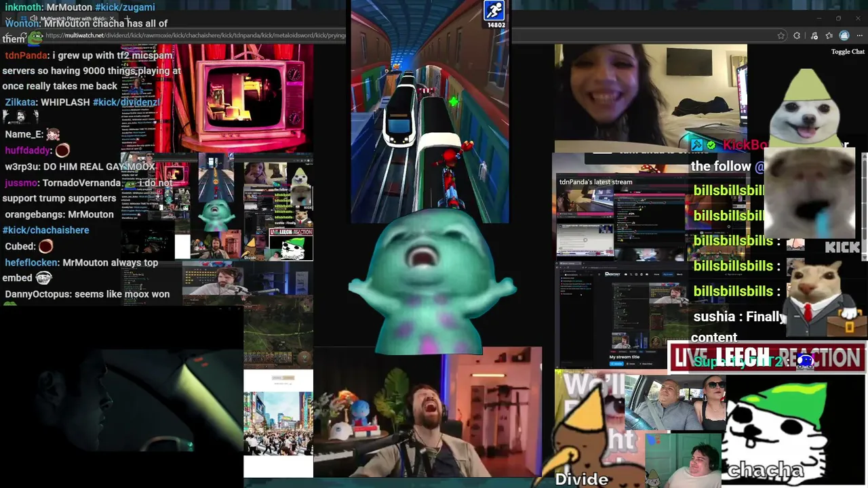Click the KickBot username in chat overlay
Viewport: 868px width, 488px height.
click(745, 144)
